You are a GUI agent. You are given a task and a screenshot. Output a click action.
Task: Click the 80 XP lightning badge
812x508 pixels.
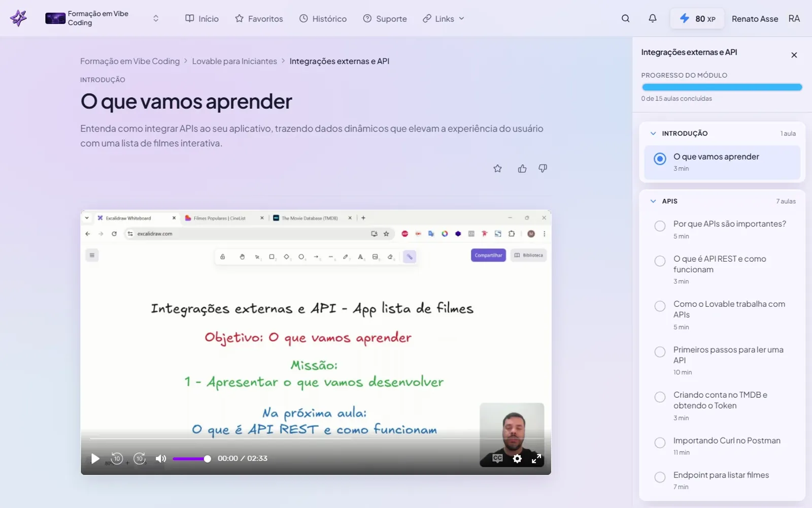point(697,19)
